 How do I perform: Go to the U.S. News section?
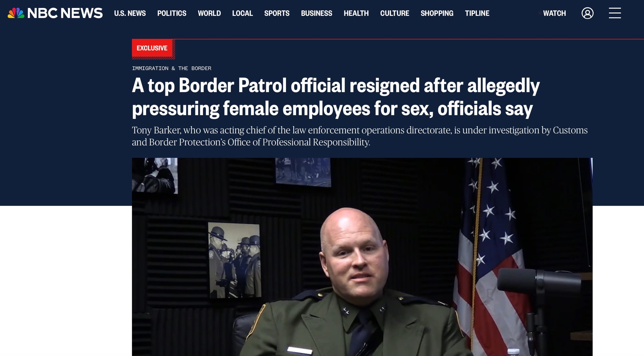[x=130, y=13]
